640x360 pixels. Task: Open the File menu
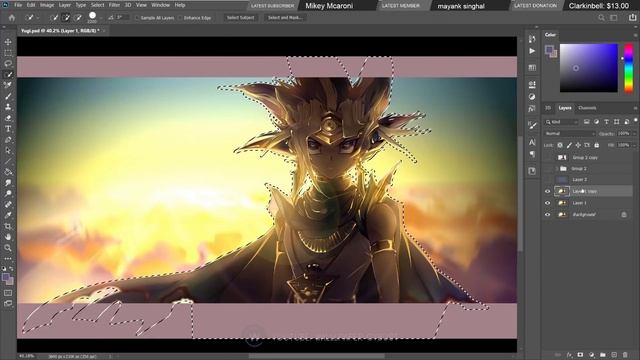(x=18, y=5)
